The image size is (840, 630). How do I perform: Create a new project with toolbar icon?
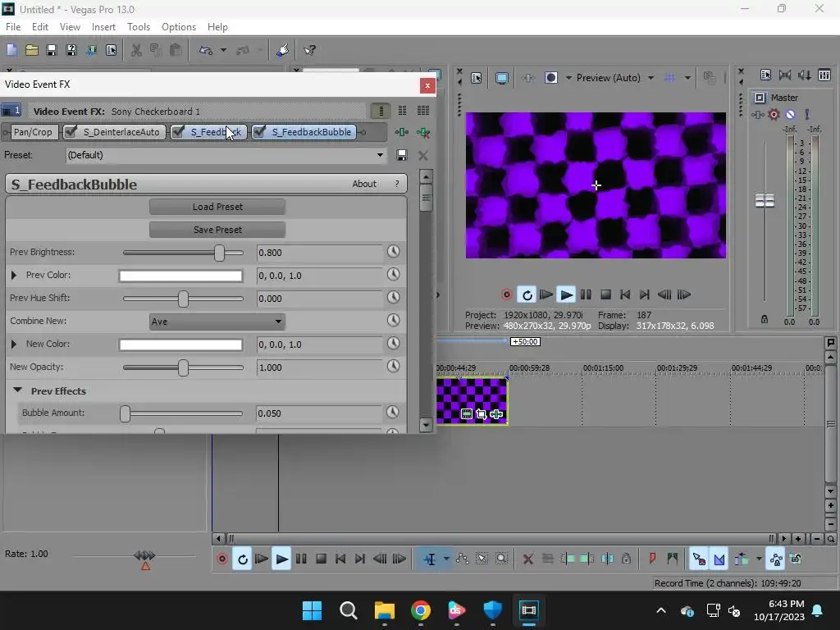[x=11, y=50]
